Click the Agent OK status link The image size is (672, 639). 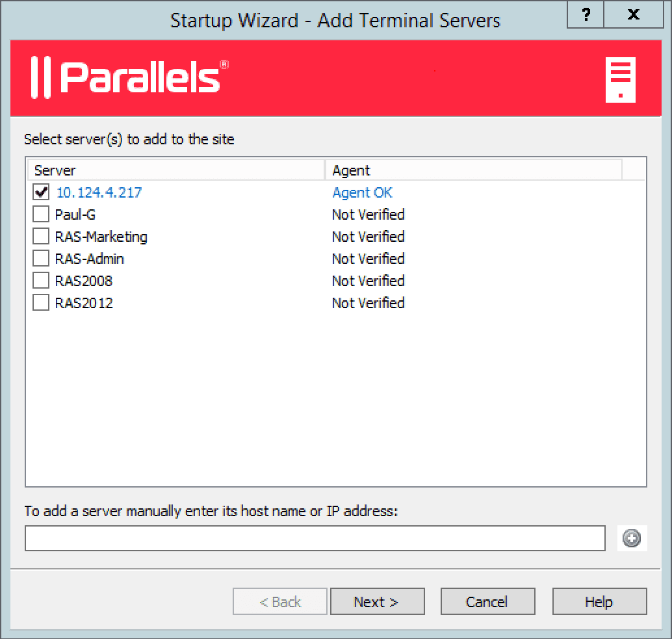click(362, 192)
